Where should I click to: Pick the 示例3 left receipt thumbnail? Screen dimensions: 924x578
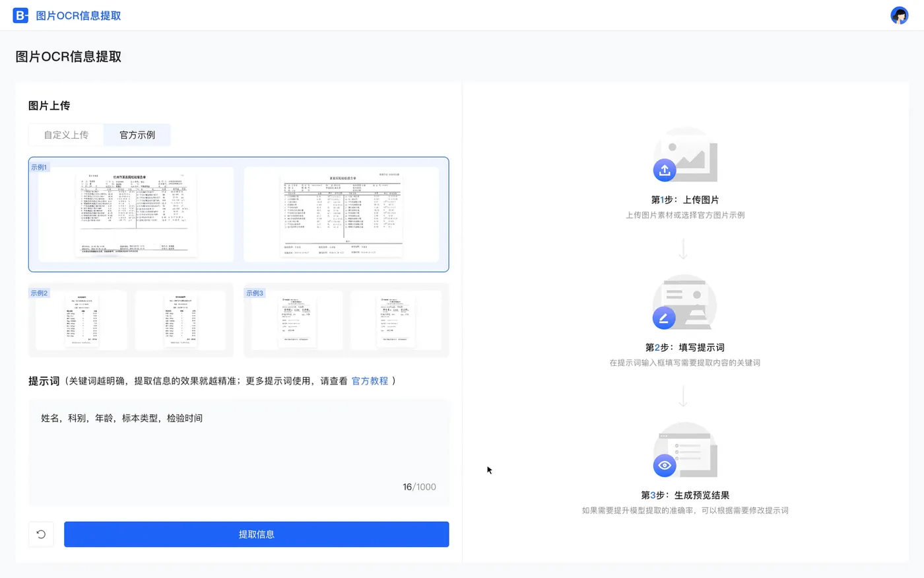298,320
